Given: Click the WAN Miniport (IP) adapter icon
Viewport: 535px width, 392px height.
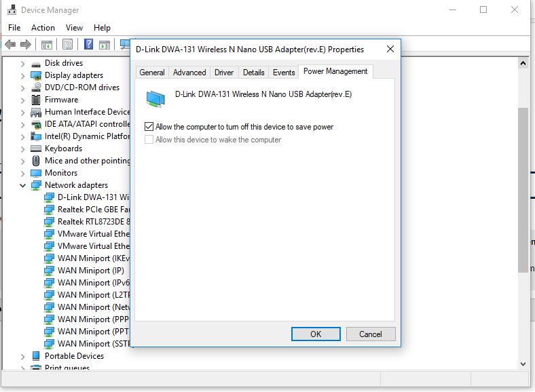Looking at the screenshot, I should point(49,271).
